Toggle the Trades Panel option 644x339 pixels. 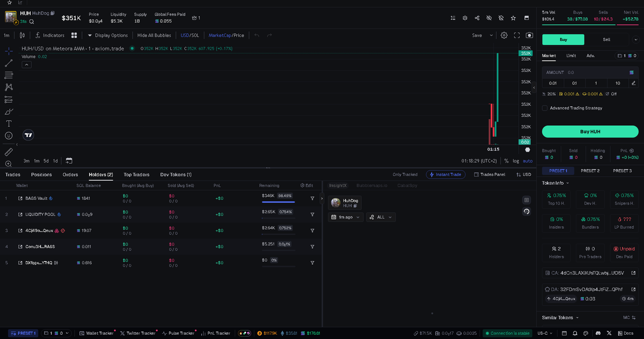coord(489,175)
